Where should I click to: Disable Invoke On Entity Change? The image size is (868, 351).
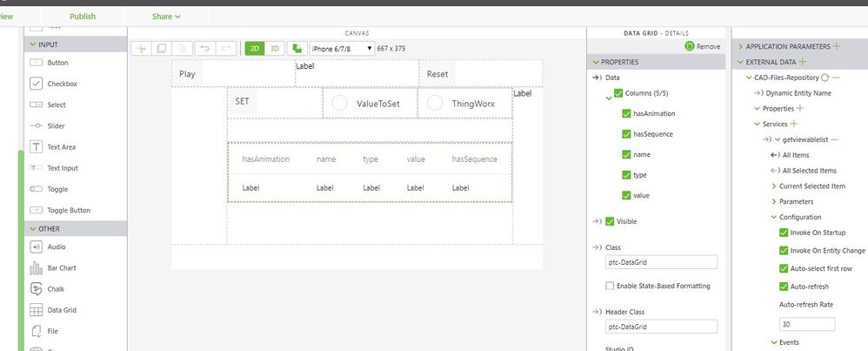pyautogui.click(x=784, y=251)
